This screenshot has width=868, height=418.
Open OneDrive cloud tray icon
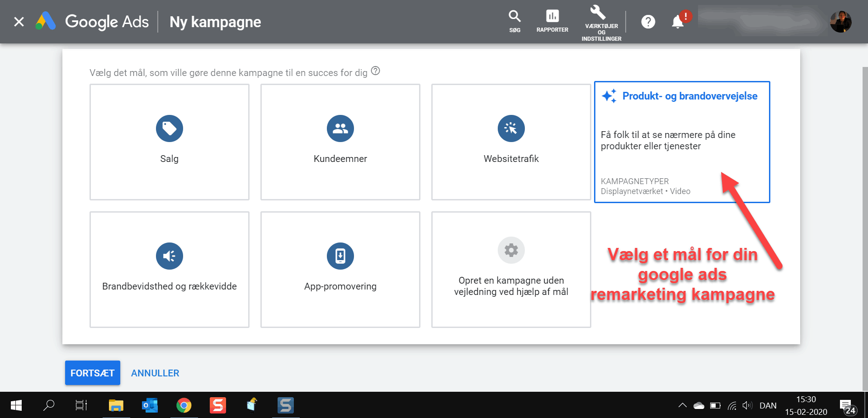(x=699, y=405)
